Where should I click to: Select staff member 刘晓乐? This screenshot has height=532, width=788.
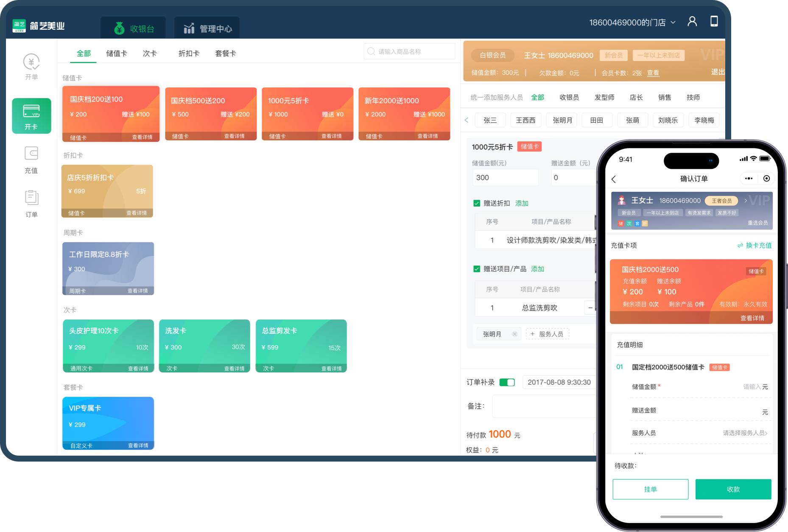click(x=668, y=120)
